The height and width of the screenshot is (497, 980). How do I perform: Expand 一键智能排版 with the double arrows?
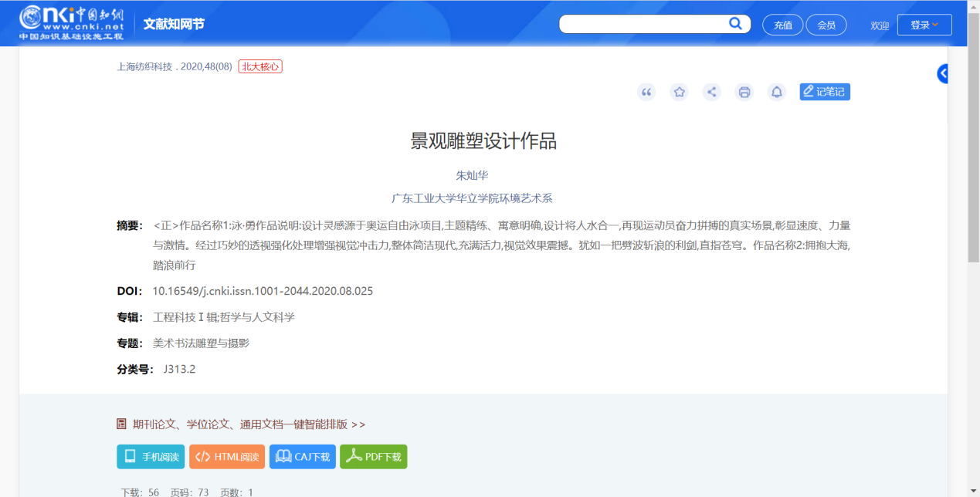point(359,424)
